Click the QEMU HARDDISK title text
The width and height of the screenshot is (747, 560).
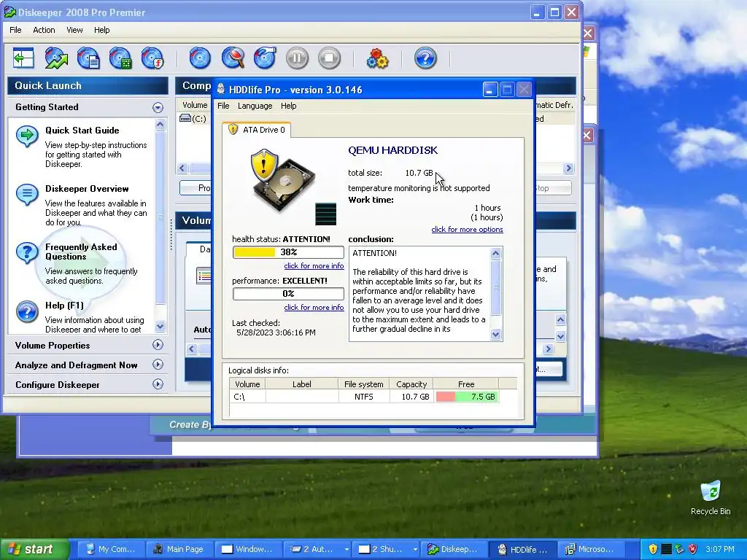[392, 150]
